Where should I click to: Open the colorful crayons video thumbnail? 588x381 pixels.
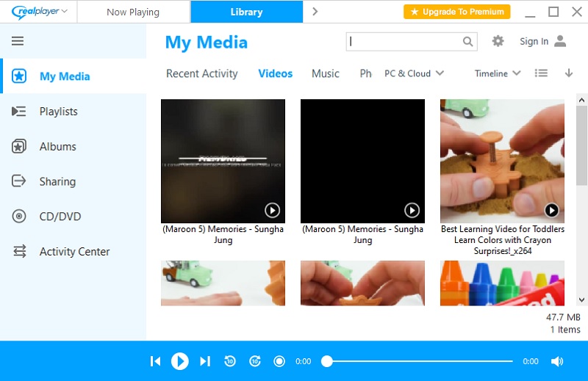click(502, 283)
